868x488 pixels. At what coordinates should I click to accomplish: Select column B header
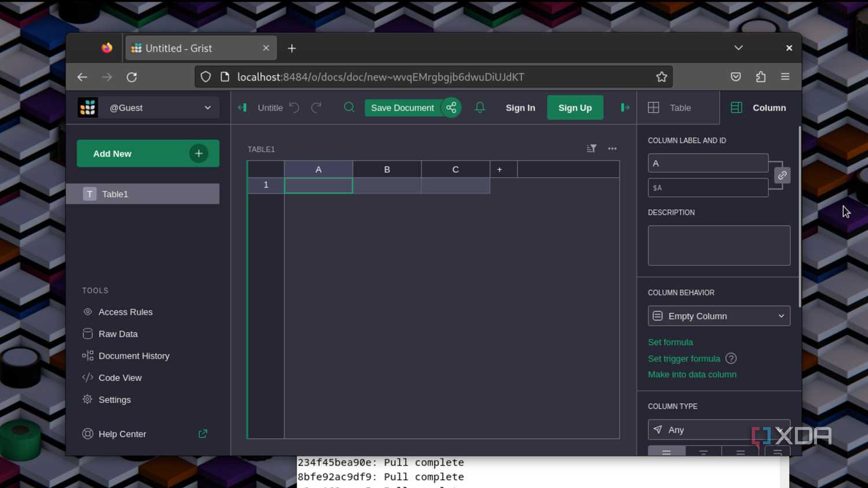click(387, 169)
